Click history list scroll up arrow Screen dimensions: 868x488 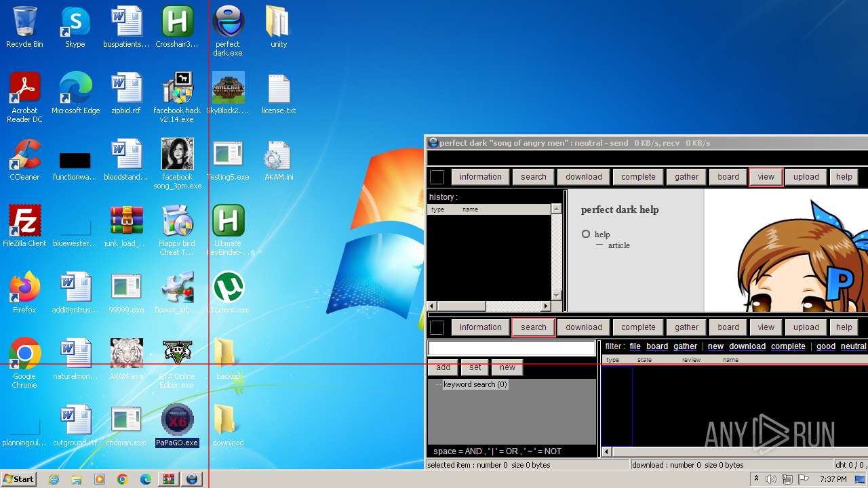point(557,209)
